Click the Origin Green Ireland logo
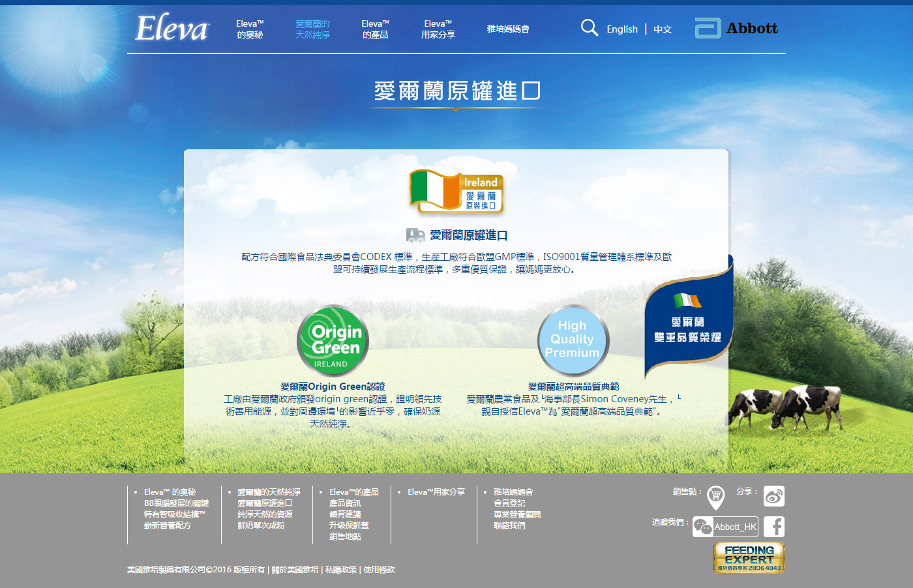The width and height of the screenshot is (913, 588). (333, 341)
